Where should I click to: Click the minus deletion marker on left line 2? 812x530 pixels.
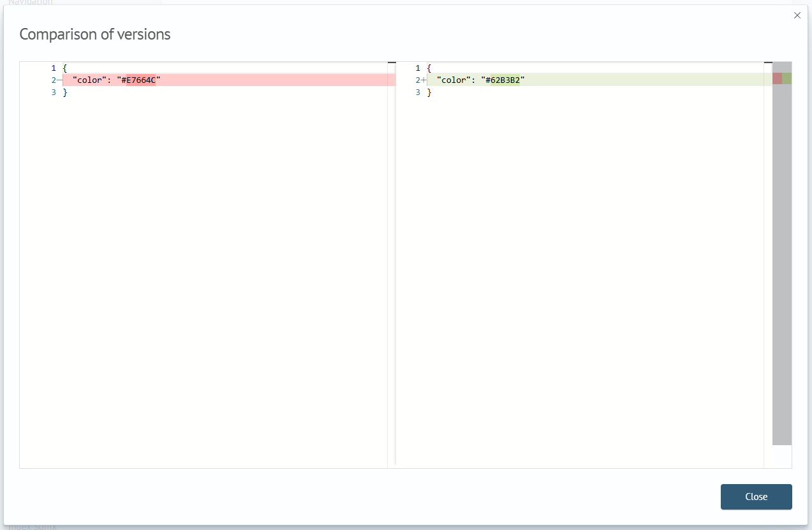coord(59,80)
